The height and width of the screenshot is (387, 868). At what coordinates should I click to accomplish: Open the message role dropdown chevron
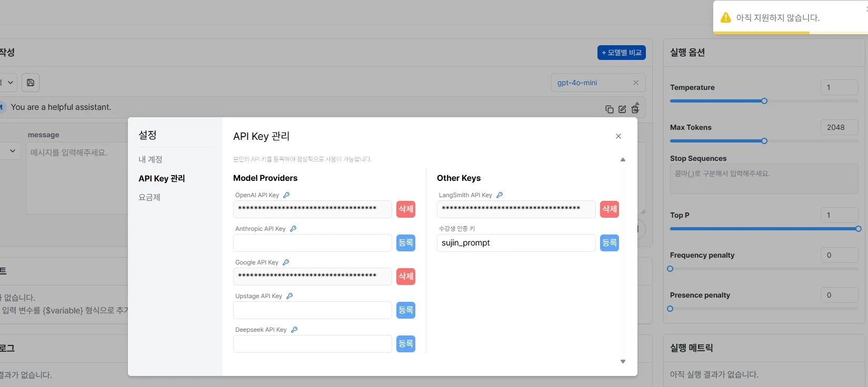pos(13,151)
